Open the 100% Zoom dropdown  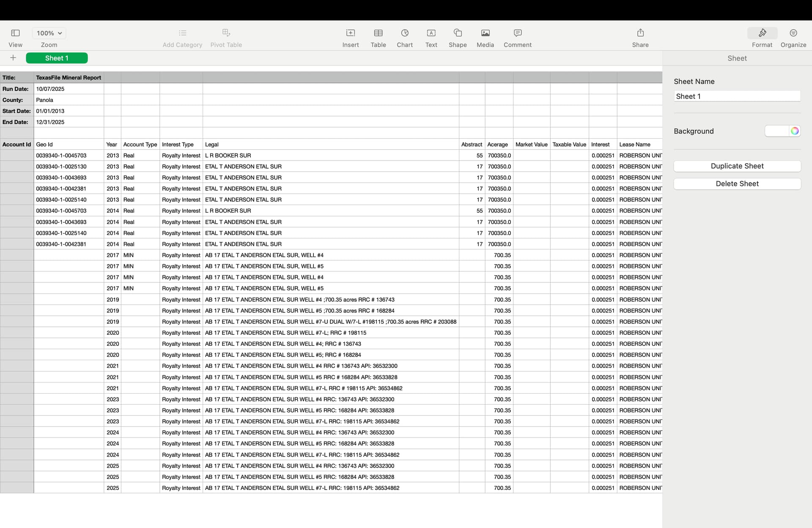49,33
